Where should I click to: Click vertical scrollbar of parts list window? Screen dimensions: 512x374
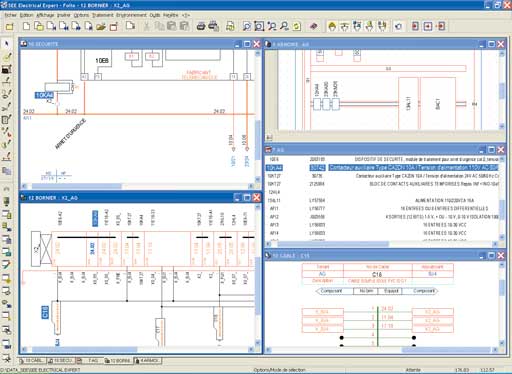click(x=502, y=197)
